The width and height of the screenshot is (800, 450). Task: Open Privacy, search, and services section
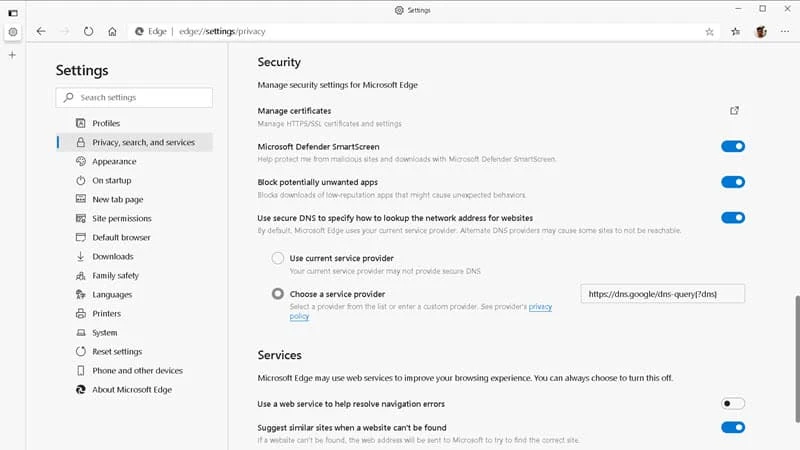(135, 142)
